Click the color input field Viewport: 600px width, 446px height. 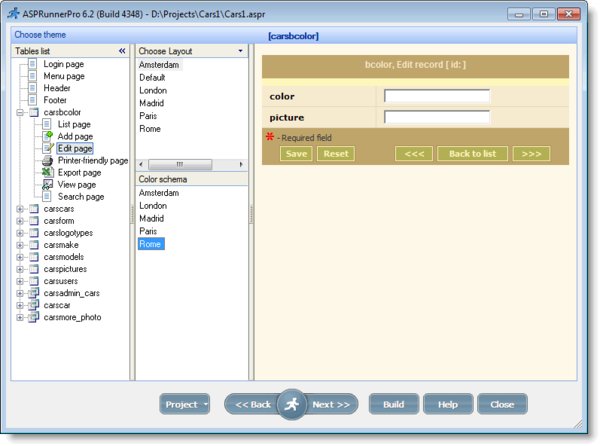pos(437,96)
